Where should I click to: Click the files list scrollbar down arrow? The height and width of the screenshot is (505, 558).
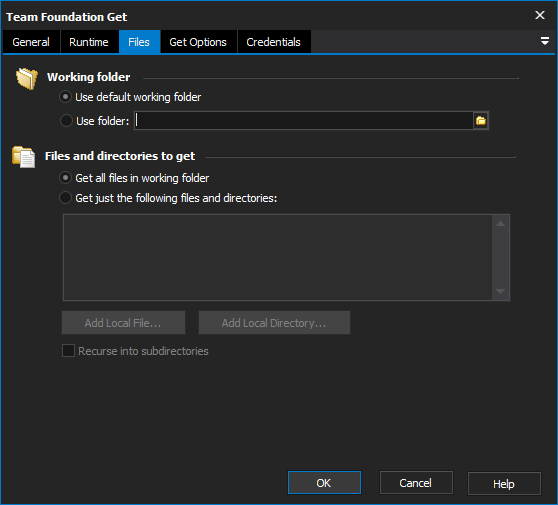(501, 291)
